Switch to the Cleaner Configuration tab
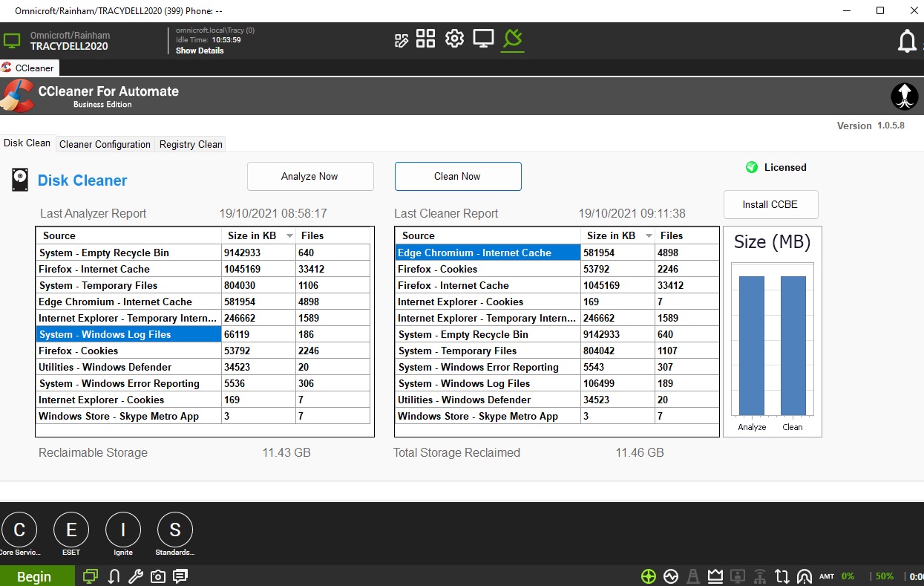Viewport: 924px width, 586px height. pos(105,144)
